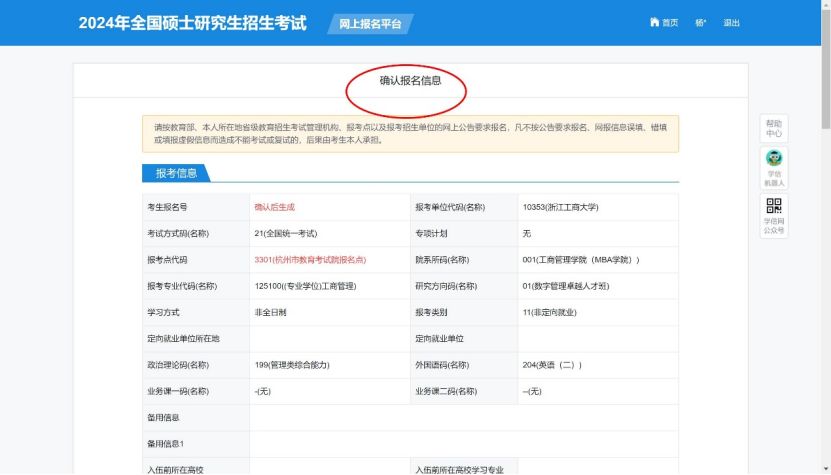Image resolution: width=831 pixels, height=475 pixels.
Task: Click the 报考点代码 label
Action: click(x=167, y=260)
